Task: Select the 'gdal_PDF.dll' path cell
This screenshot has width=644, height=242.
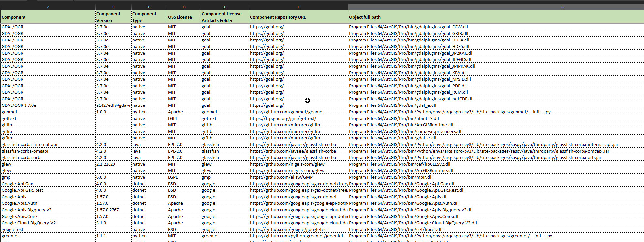Action: tap(496, 86)
